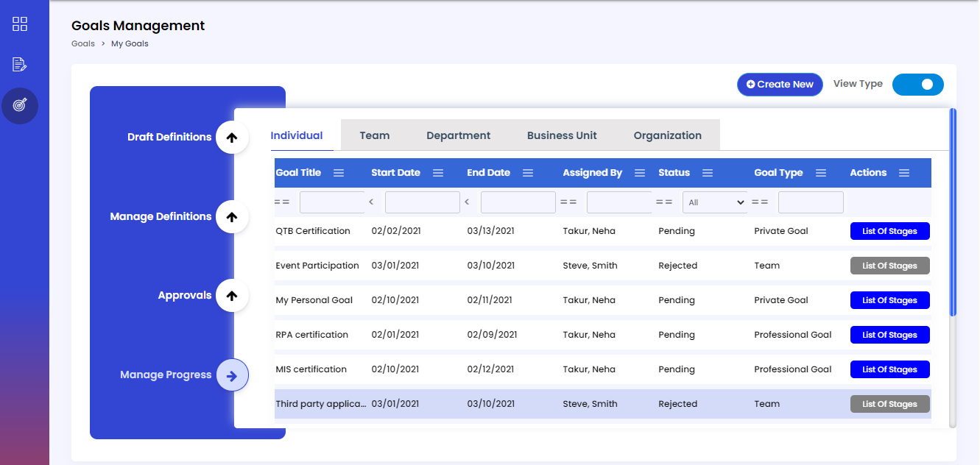
Task: Click the Goals breadcrumb link
Action: pos(82,43)
